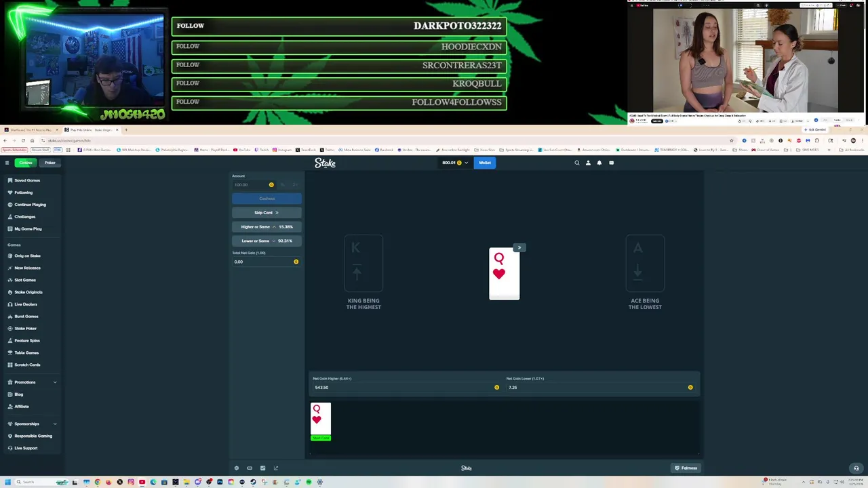This screenshot has height=488, width=868.
Task: Open the Affiliate link
Action: 21,407
